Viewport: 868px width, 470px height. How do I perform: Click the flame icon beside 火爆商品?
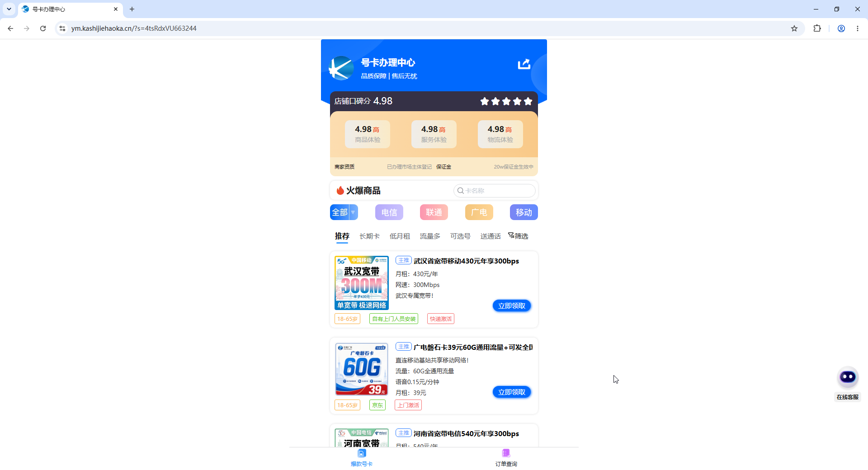coord(340,191)
